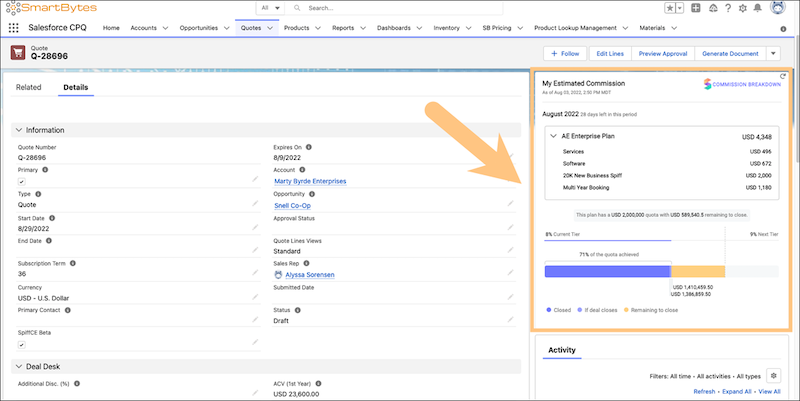Click the Closed legend color dot
Image resolution: width=800 pixels, height=401 pixels.
(548, 310)
